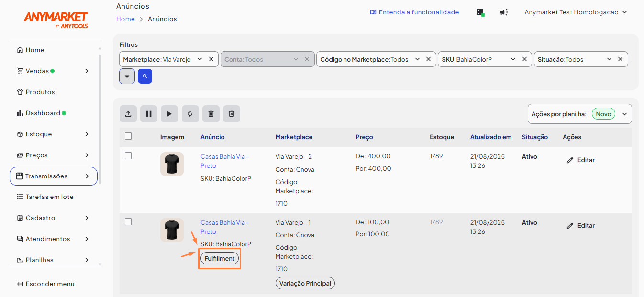Click the play/activate listings toolbar icon
This screenshot has height=297, width=644.
tap(169, 114)
